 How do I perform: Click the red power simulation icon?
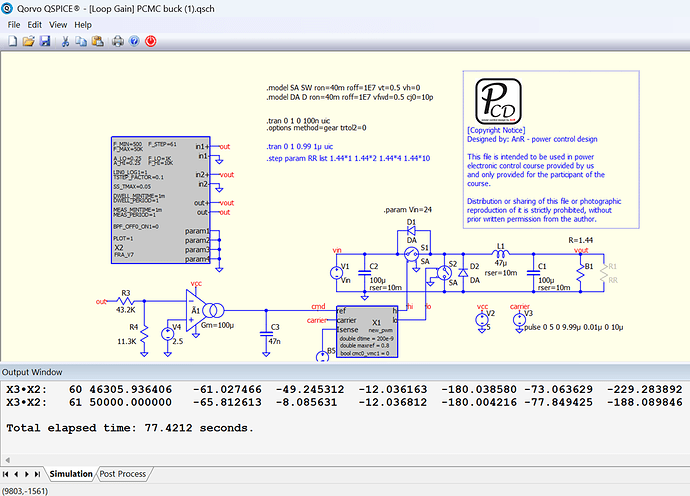(150, 41)
